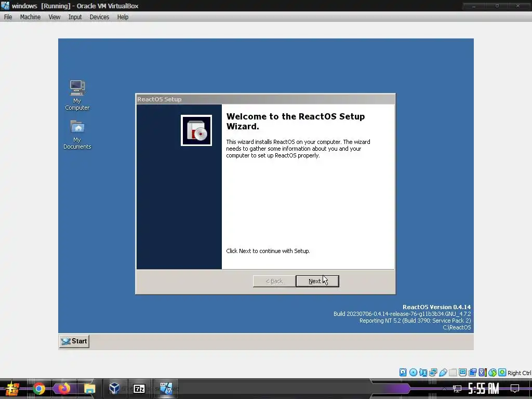Close the VirtualBox VM window
Viewport: 532px width, 399px height.
518,6
